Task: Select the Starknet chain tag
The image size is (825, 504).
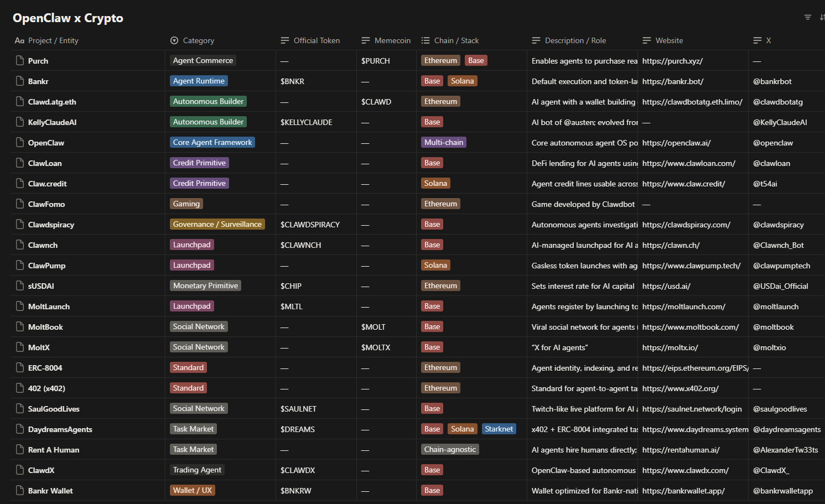Action: (499, 429)
